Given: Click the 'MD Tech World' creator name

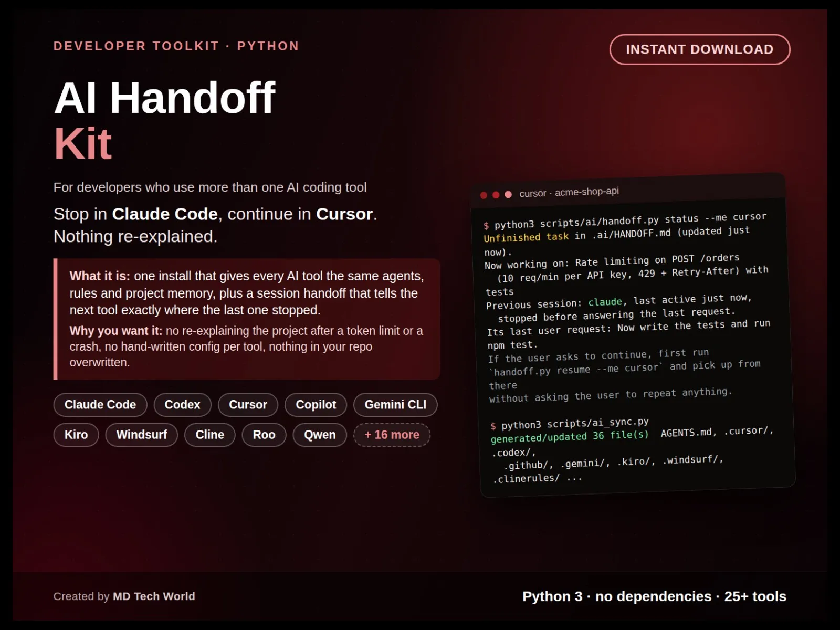Looking at the screenshot, I should coord(154,596).
